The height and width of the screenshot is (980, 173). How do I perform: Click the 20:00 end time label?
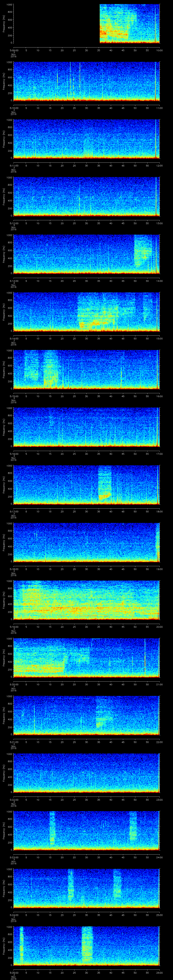pyautogui.click(x=160, y=627)
